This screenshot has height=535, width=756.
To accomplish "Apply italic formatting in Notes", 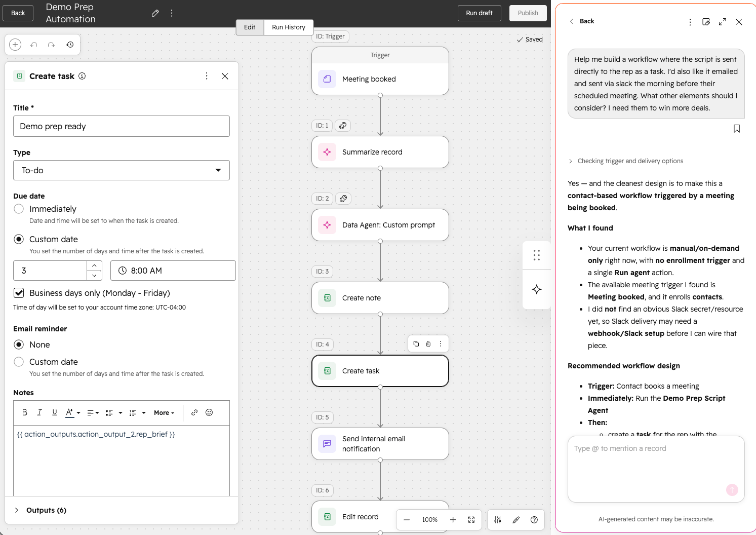I will [x=39, y=412].
